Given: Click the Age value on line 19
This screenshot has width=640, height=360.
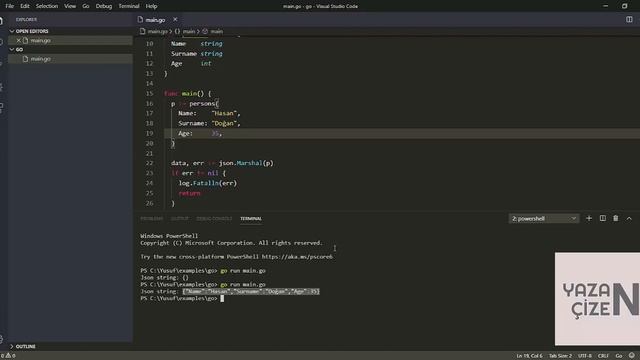Looking at the screenshot, I should coord(215,133).
